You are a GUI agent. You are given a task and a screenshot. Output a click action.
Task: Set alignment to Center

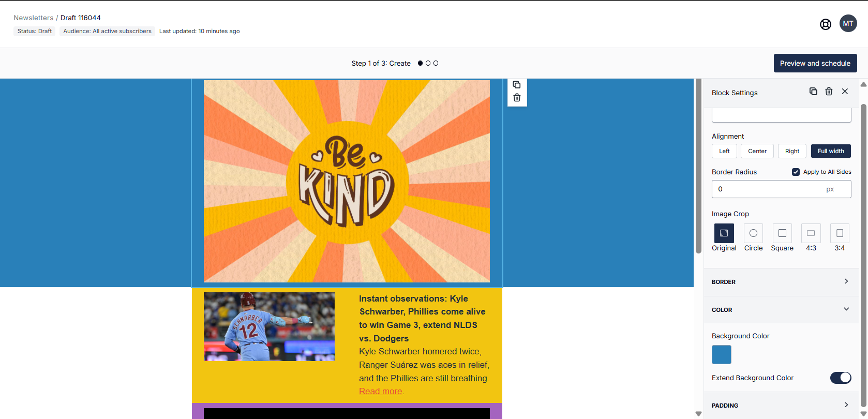757,151
